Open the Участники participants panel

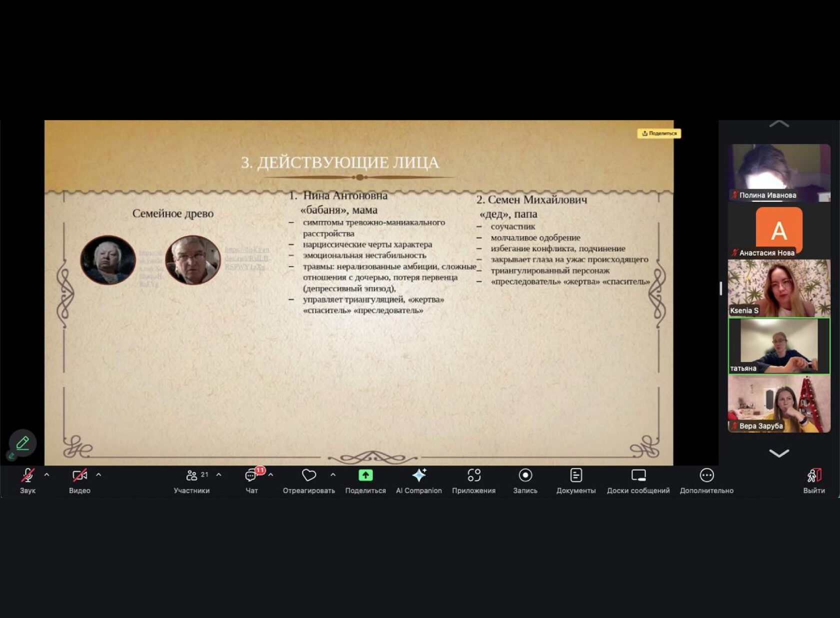coord(191,481)
